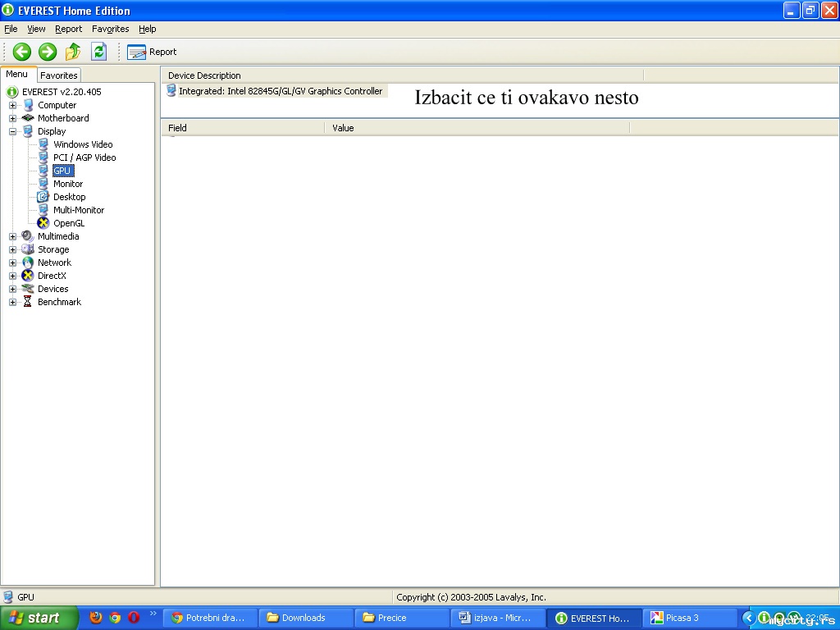Click the DirectX icon in the tree
The height and width of the screenshot is (630, 840).
(x=27, y=276)
